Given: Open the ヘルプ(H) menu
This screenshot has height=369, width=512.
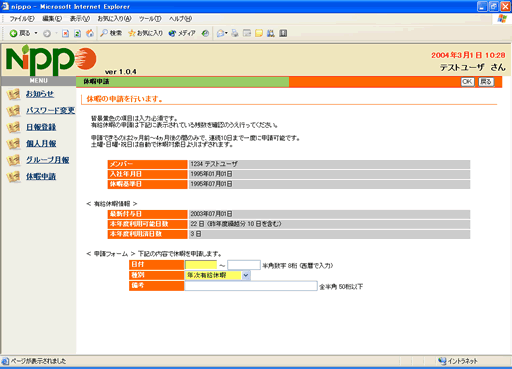Looking at the screenshot, I should click(180, 19).
